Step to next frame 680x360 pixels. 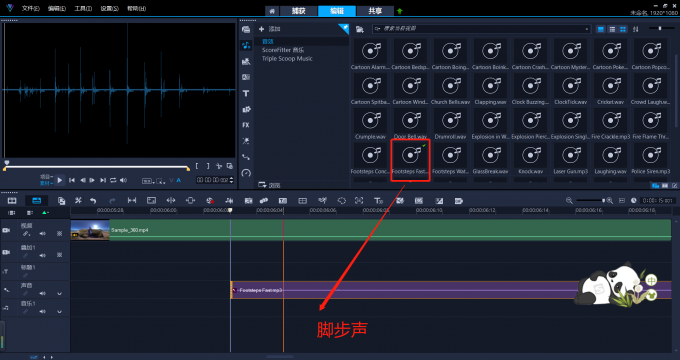(x=92, y=180)
